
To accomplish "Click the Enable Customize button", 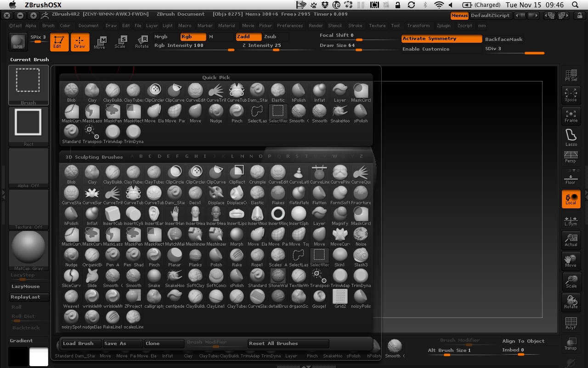I will [x=442, y=49].
